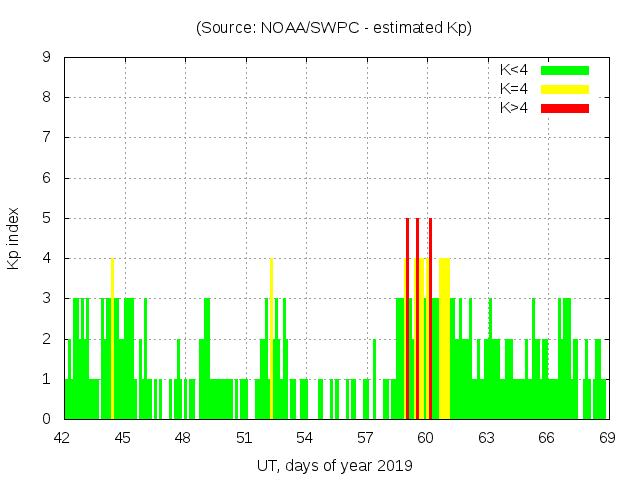
Task: Select the K>4 legend label text
Action: tap(514, 107)
